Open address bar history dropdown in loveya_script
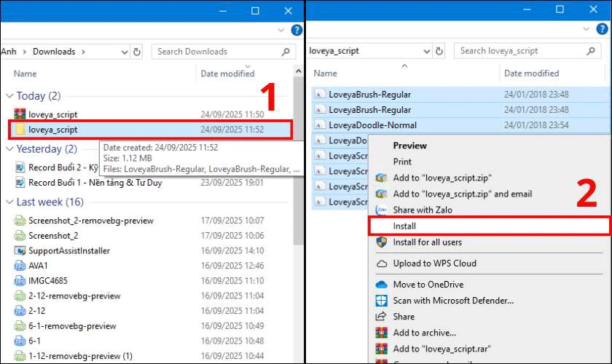The image size is (612, 364). pos(427,51)
